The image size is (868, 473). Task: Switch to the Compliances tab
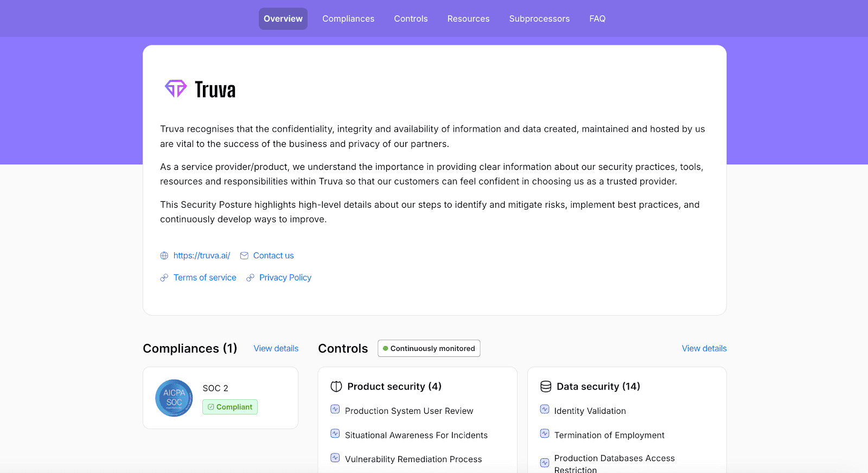348,18
